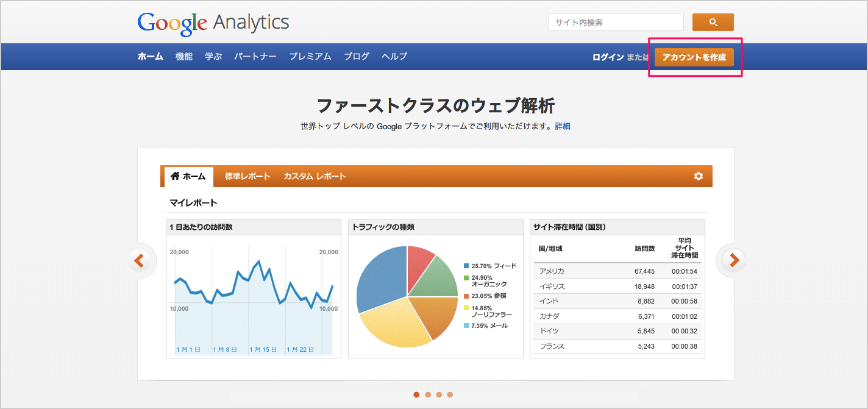868x409 pixels.
Task: Click the 25.70% フィード legend entry
Action: point(490,266)
